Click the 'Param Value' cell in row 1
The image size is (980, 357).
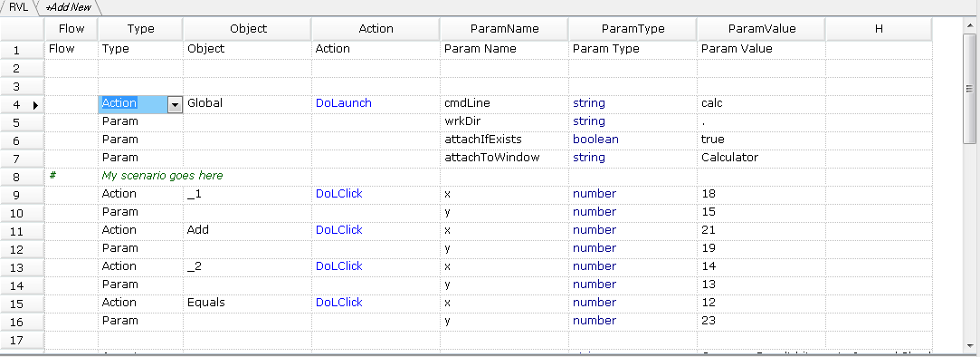761,50
